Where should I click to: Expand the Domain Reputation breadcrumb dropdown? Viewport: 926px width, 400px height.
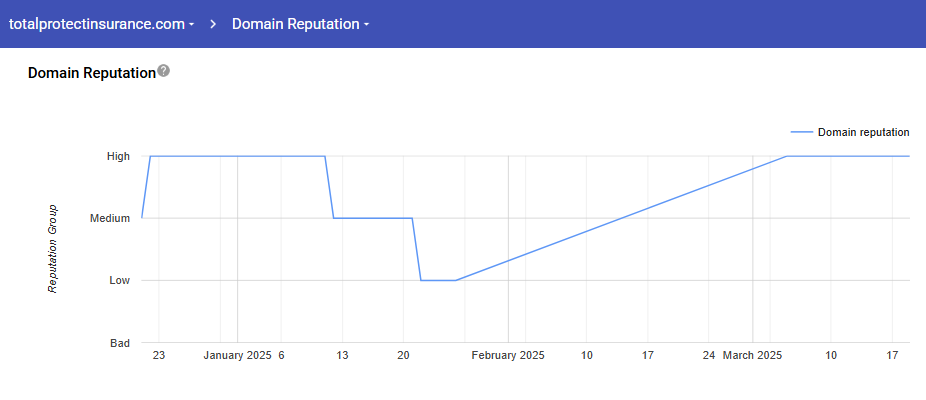pos(300,24)
